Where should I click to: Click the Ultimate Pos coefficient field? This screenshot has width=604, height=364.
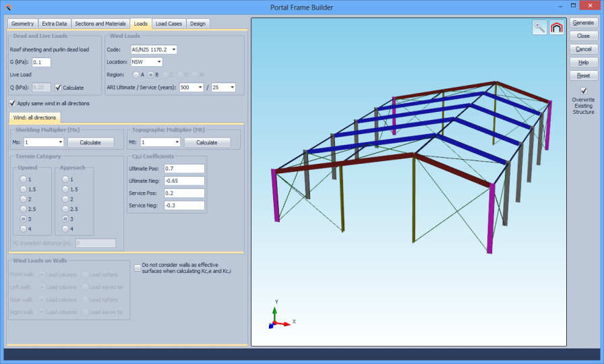tap(183, 168)
